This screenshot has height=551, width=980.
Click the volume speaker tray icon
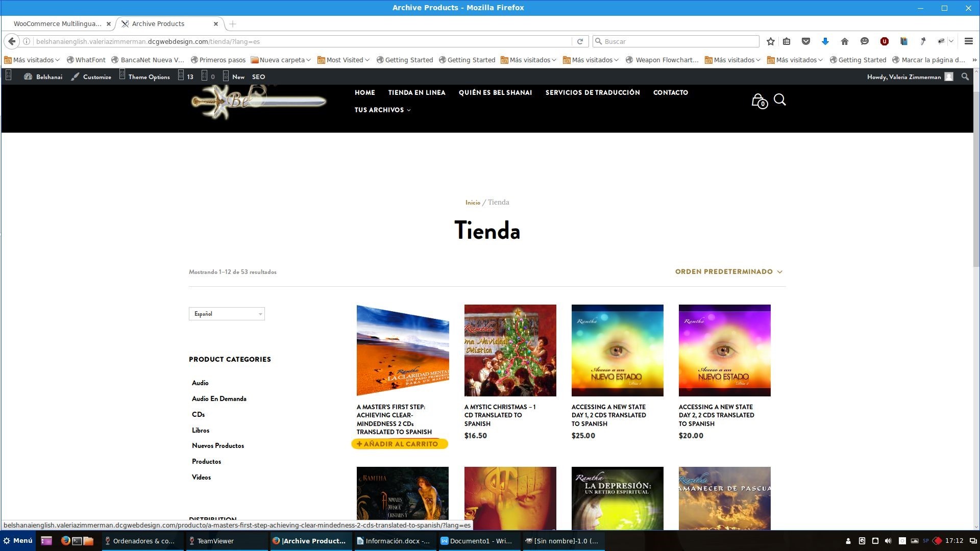tap(888, 541)
